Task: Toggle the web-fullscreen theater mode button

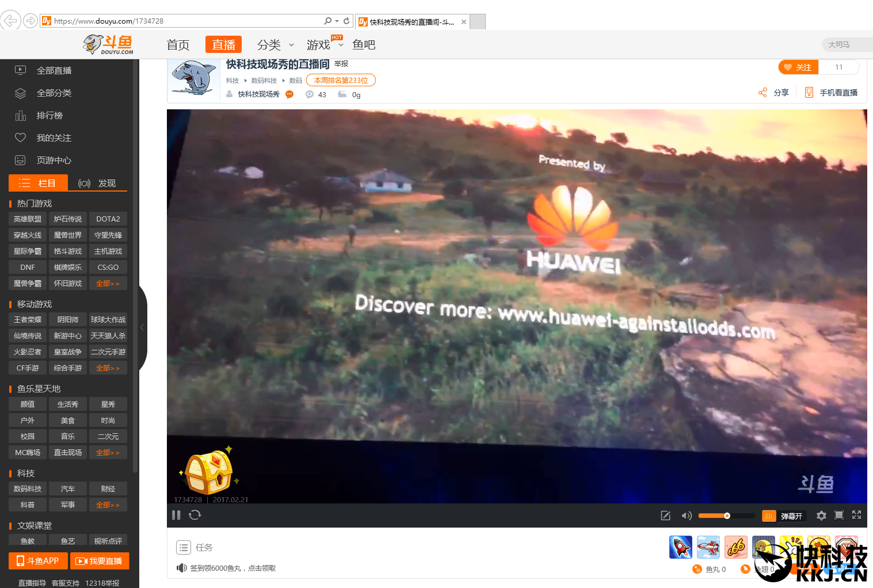Action: coord(839,515)
